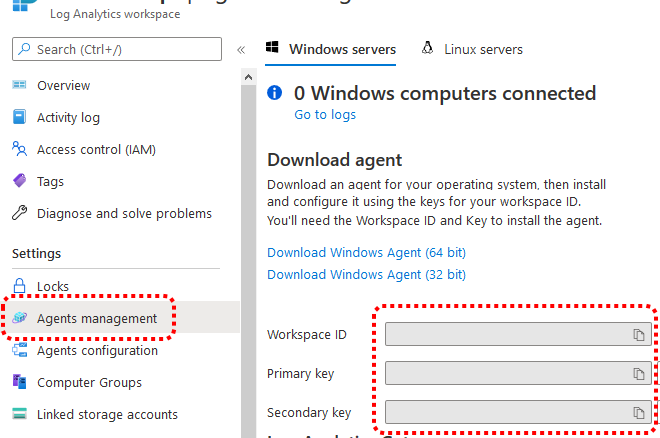660x438 pixels.
Task: Copy the Workspace ID to clipboard
Action: coord(639,334)
